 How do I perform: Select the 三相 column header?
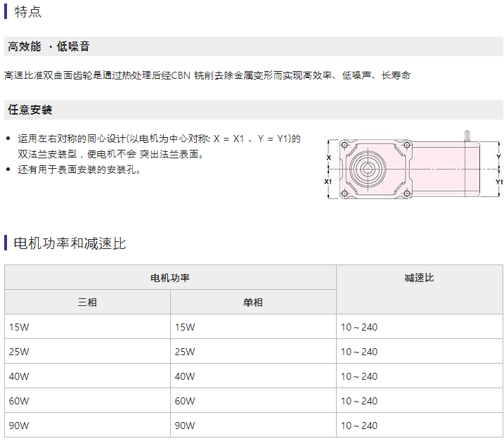click(x=87, y=302)
